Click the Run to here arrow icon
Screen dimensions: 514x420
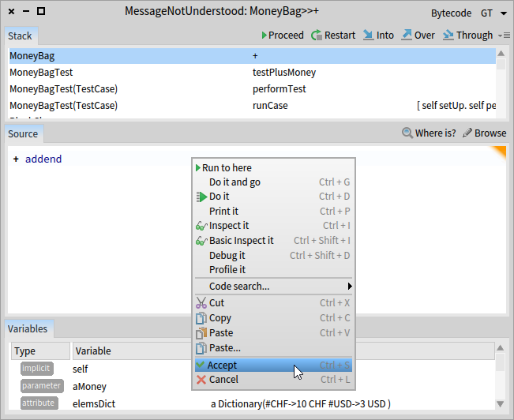198,168
